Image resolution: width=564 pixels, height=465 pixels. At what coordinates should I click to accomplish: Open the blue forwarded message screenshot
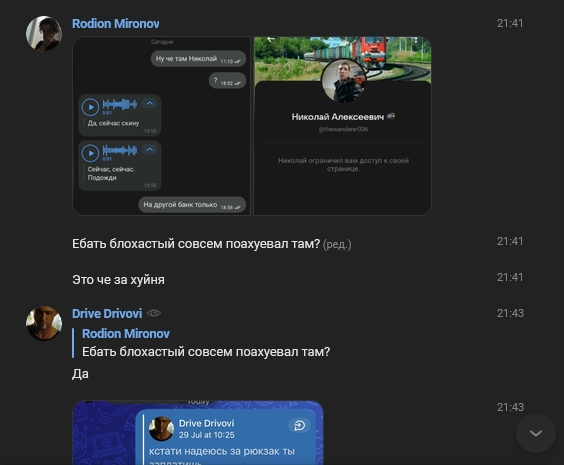[x=198, y=433]
